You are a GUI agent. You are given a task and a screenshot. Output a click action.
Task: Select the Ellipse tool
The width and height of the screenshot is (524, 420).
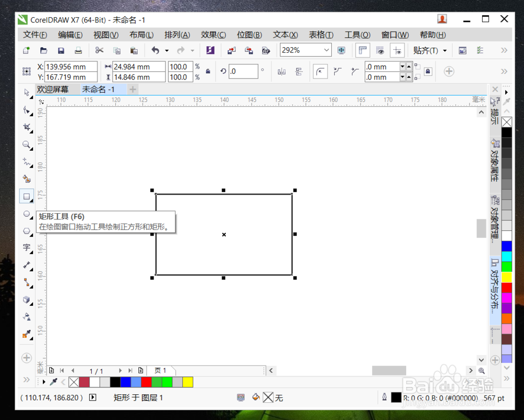[27, 214]
